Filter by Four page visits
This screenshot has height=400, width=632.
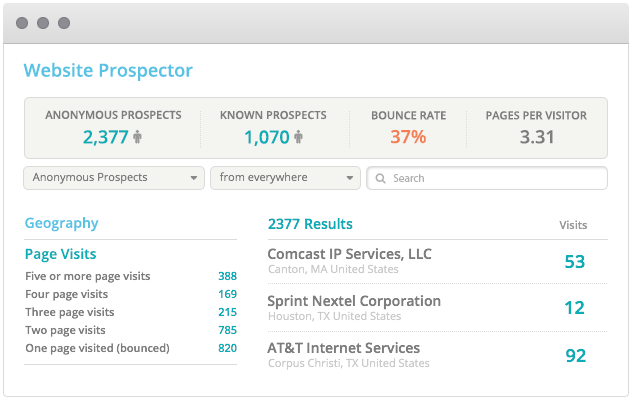67,294
